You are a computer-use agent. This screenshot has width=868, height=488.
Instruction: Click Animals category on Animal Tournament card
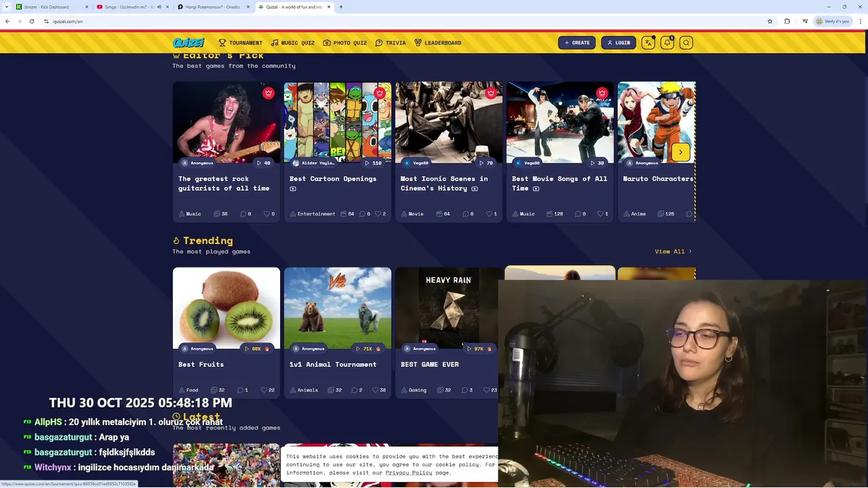click(304, 390)
